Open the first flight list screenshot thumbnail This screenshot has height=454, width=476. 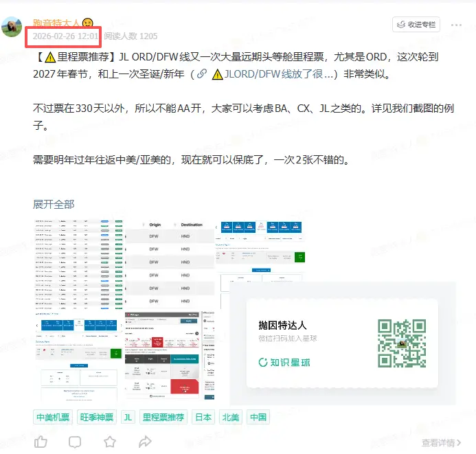79,264
